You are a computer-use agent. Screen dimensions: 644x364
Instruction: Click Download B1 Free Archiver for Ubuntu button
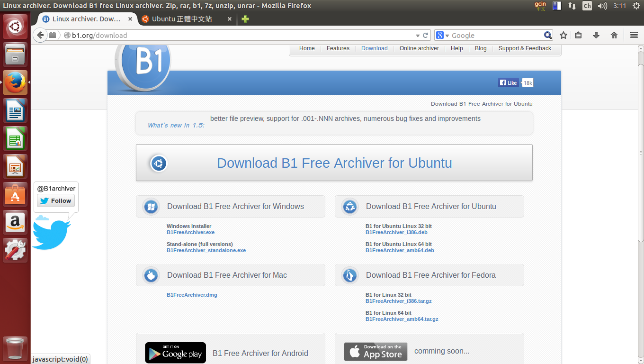point(334,163)
